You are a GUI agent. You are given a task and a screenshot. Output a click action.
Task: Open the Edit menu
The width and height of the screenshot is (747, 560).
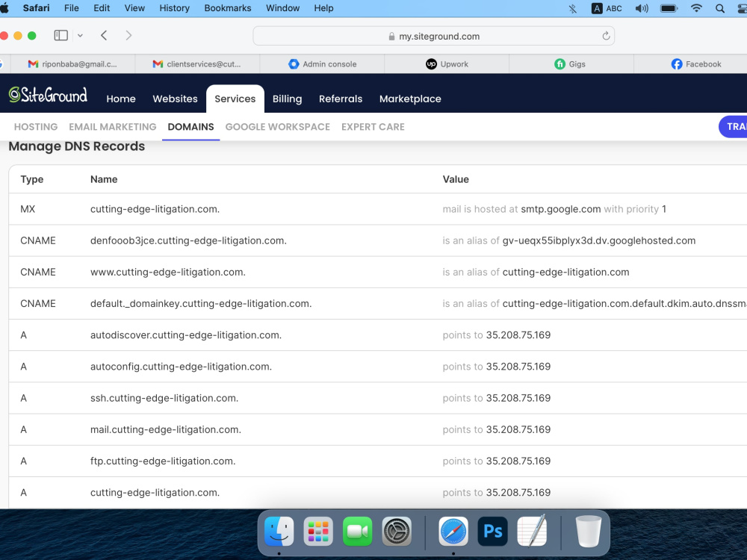coord(102,8)
